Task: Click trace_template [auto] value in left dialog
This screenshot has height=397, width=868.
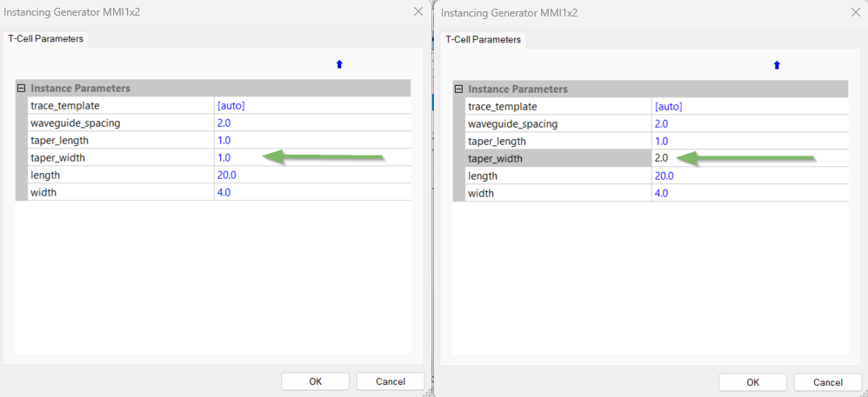Action: click(230, 105)
